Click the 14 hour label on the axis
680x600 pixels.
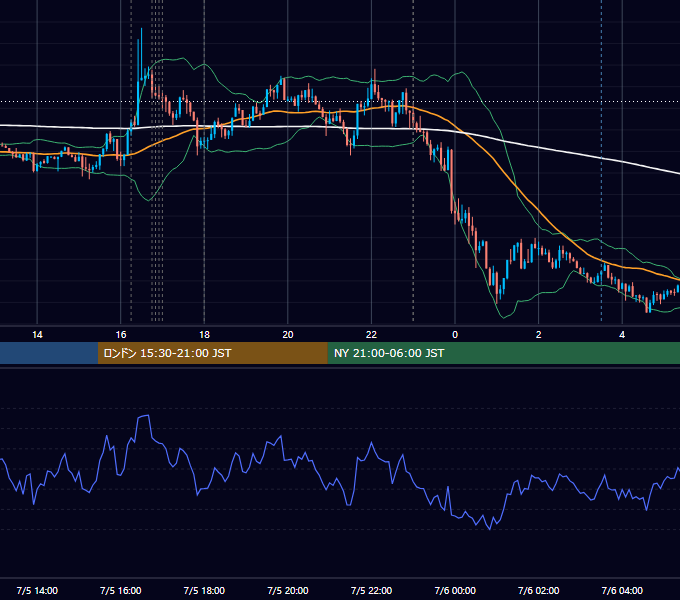(37, 335)
